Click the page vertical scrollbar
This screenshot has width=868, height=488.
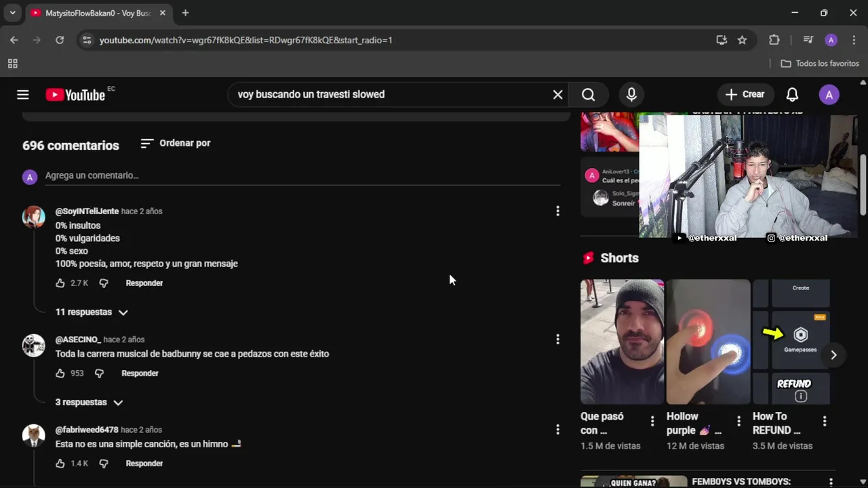(x=863, y=185)
